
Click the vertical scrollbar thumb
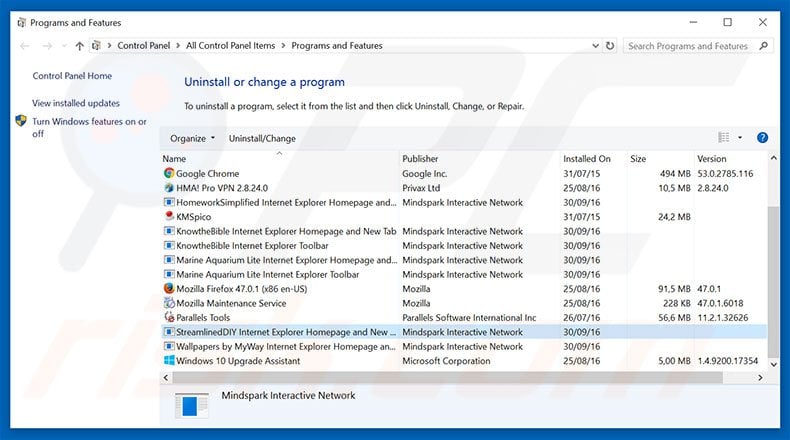click(773, 281)
